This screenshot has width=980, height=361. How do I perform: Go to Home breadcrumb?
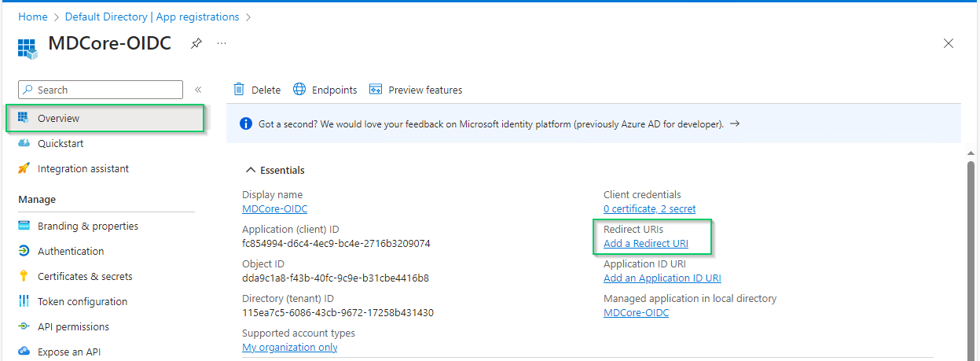tap(32, 17)
